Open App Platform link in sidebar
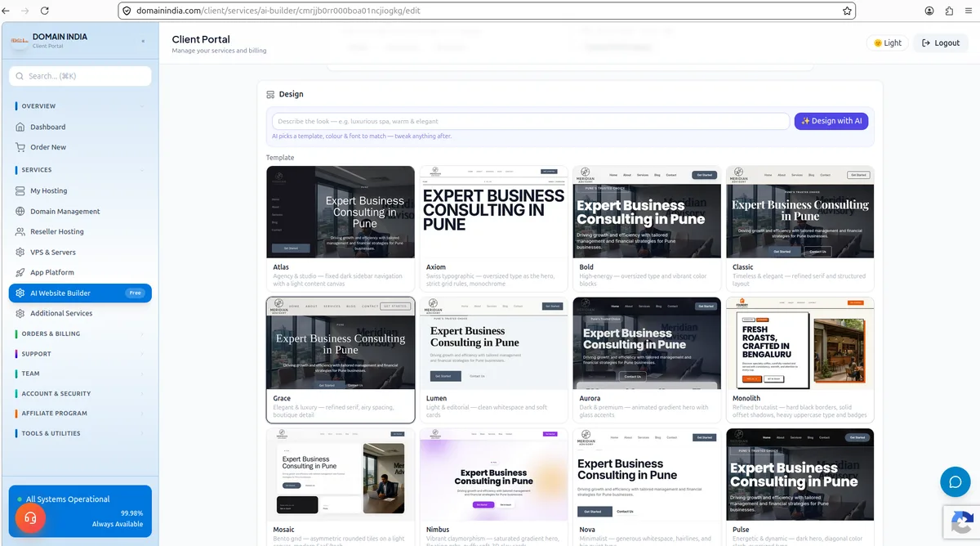This screenshot has width=980, height=546. pyautogui.click(x=80, y=272)
